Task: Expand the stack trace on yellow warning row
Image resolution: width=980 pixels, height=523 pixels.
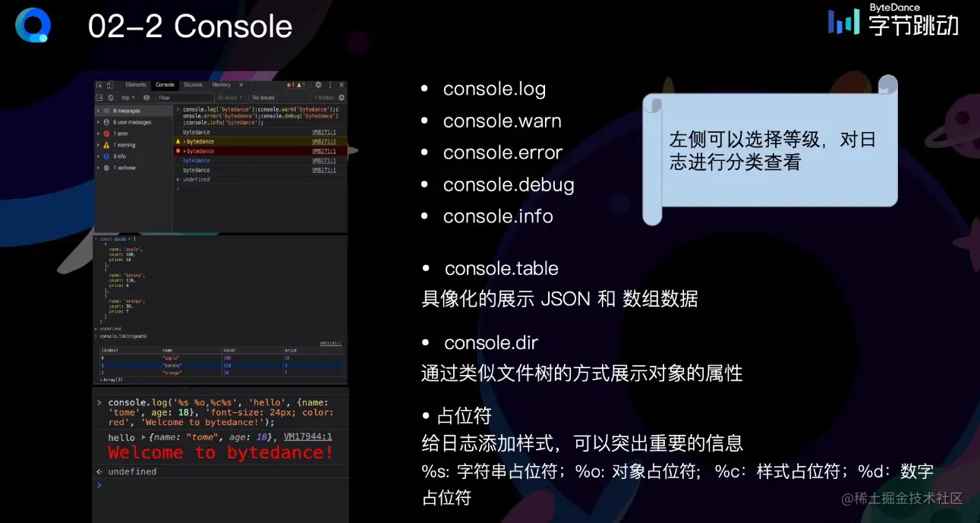Action: point(184,142)
